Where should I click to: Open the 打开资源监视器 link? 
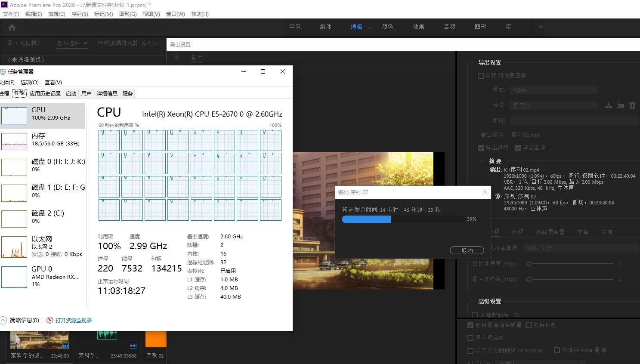click(74, 320)
